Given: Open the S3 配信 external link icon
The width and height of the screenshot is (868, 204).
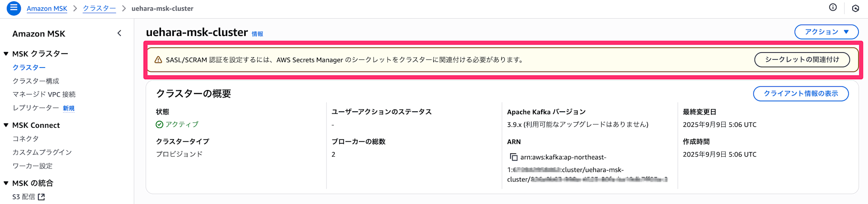Looking at the screenshot, I should (41, 197).
